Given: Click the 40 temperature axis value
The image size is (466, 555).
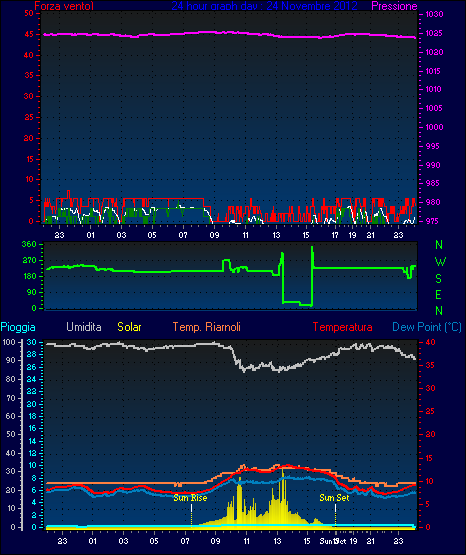Looking at the screenshot, I should [431, 343].
